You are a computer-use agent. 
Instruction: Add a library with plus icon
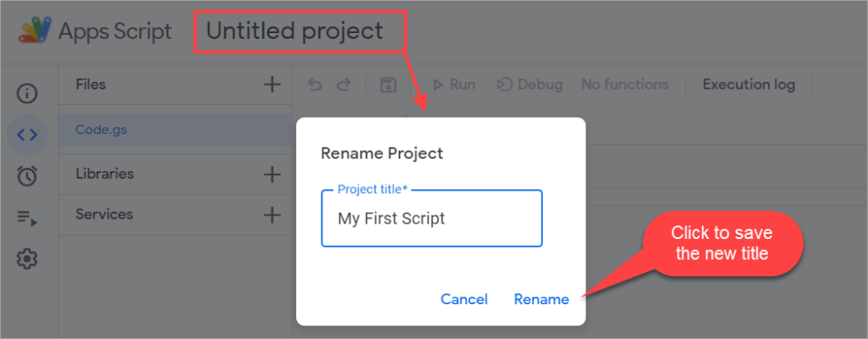click(272, 174)
